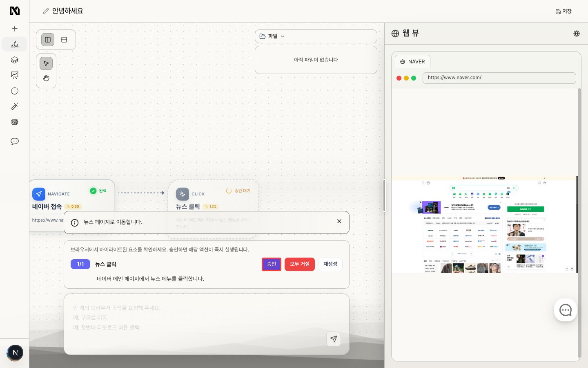
Task: Regenerate the action with 재생성 button
Action: pos(330,264)
